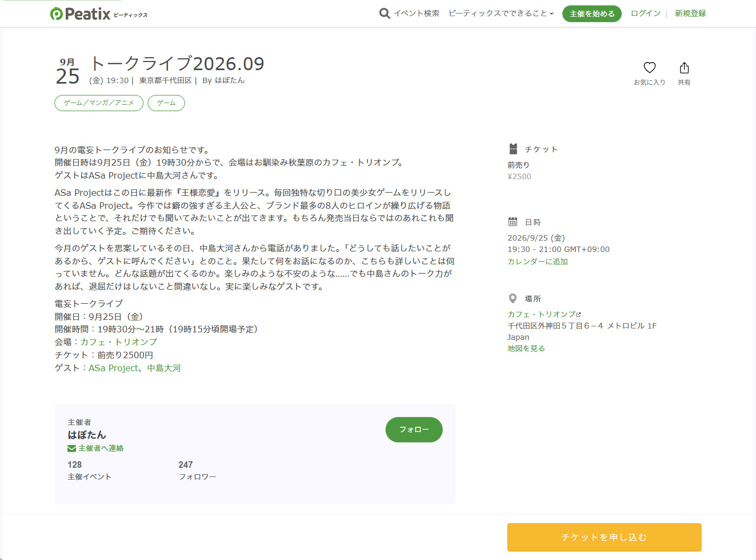The image size is (756, 560).
Task: Expand ピーティックスでできること dropdown
Action: (x=501, y=13)
